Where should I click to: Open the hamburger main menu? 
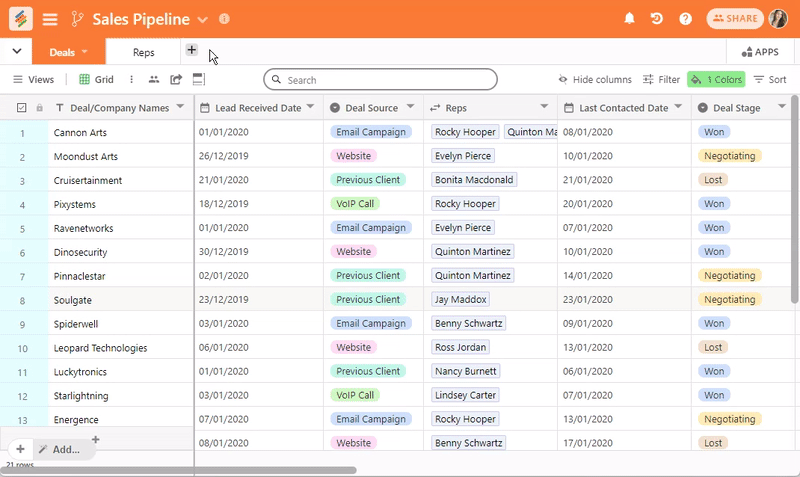point(49,19)
